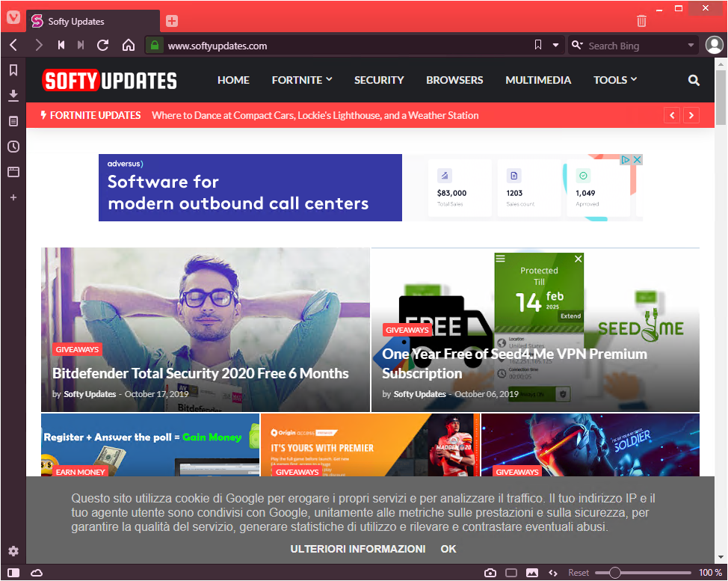Toggle the side panel visibility
Image resolution: width=728 pixels, height=581 pixels.
pos(13,573)
